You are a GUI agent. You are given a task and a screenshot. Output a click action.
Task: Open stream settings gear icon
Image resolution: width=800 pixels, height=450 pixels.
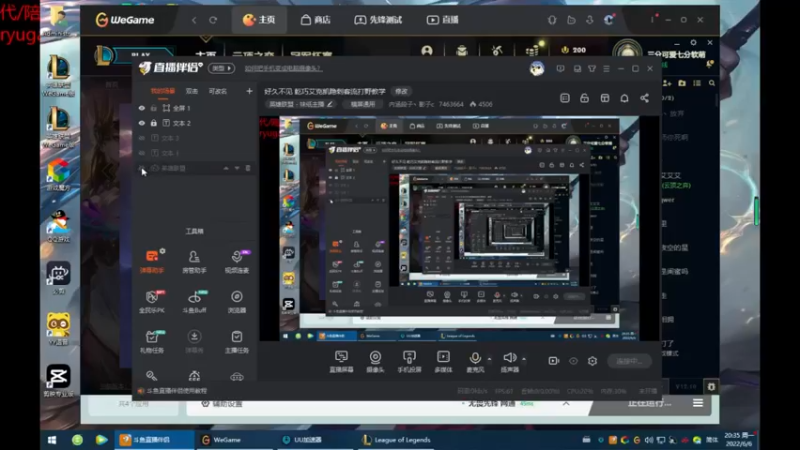click(592, 361)
